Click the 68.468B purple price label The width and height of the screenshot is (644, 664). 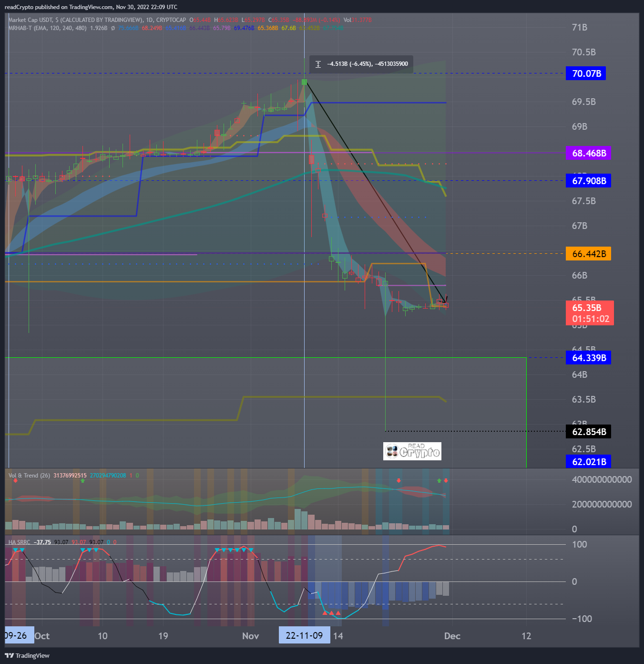tap(588, 153)
